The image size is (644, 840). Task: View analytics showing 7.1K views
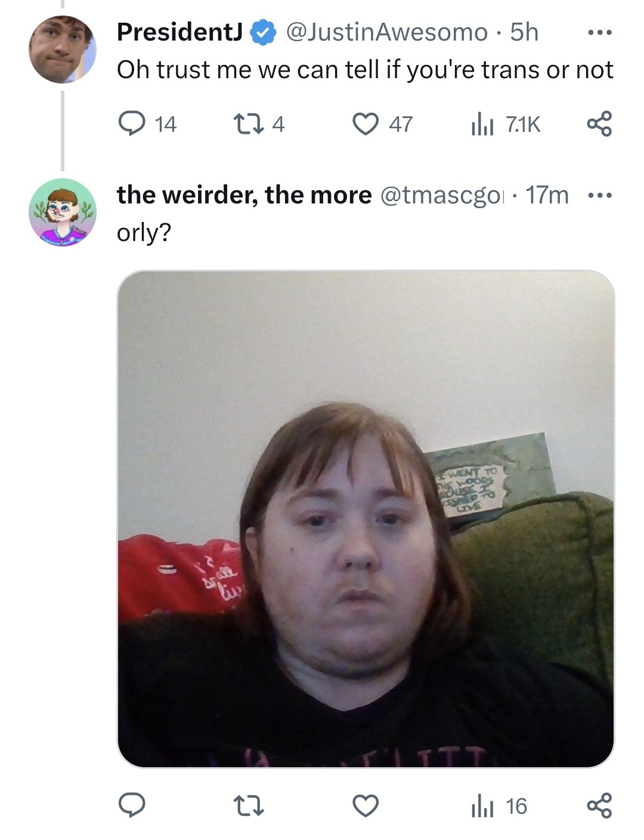tap(505, 124)
